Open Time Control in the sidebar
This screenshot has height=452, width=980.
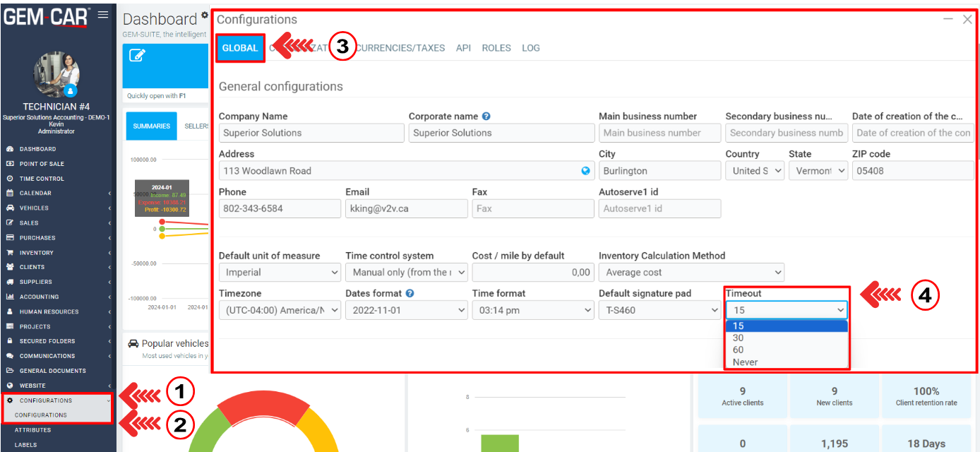42,179
